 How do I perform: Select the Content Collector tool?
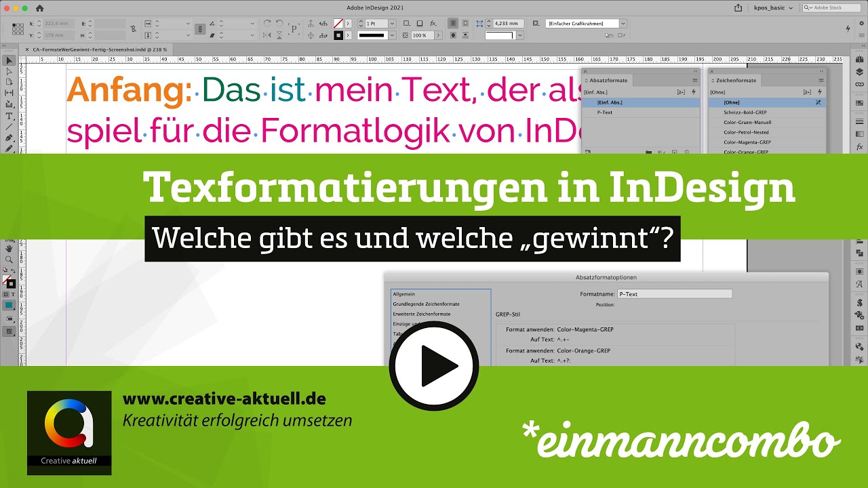pos(9,104)
